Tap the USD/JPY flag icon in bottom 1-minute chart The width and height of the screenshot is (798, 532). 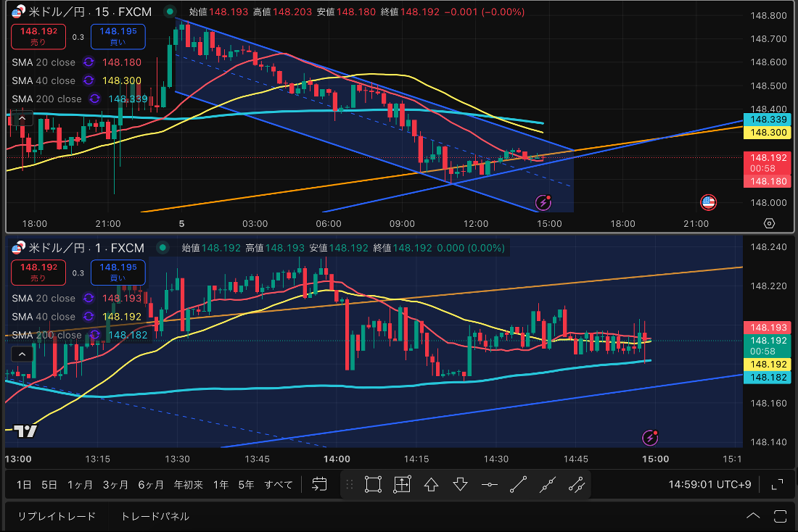coord(18,248)
